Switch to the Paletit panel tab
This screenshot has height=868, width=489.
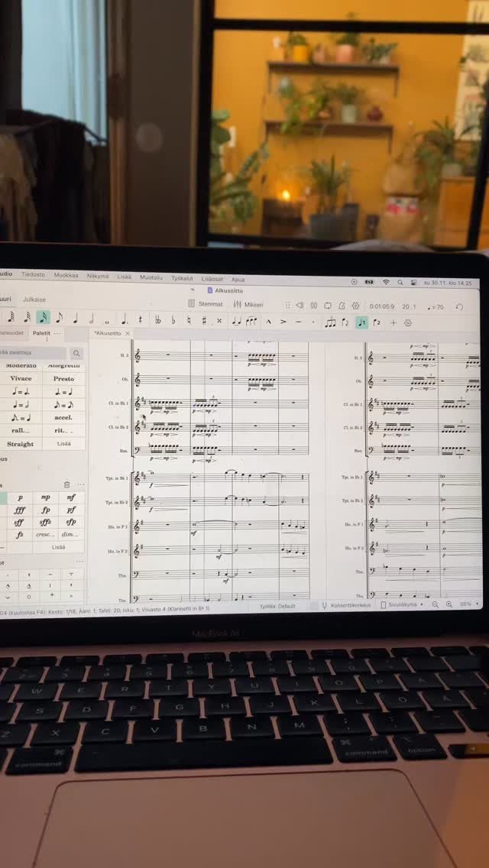coord(41,332)
